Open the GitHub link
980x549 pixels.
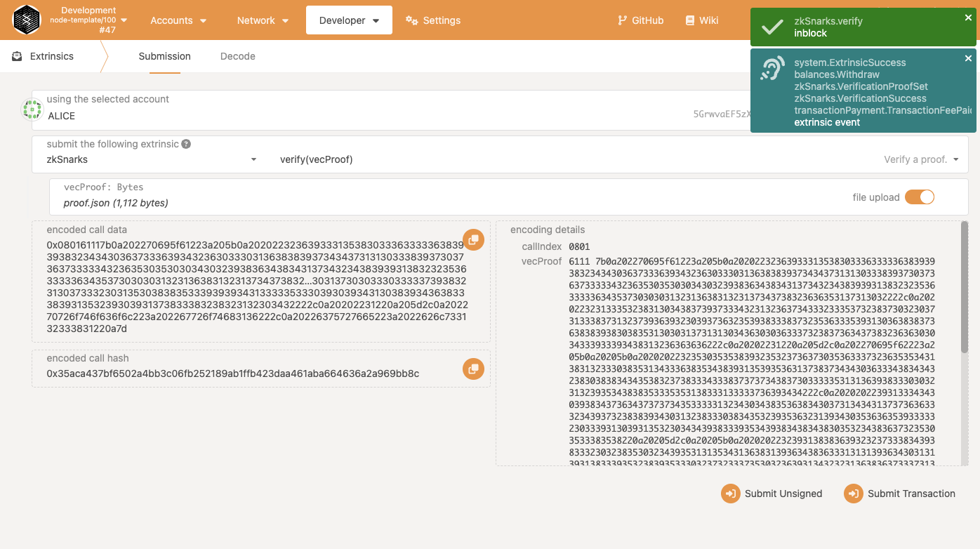640,20
